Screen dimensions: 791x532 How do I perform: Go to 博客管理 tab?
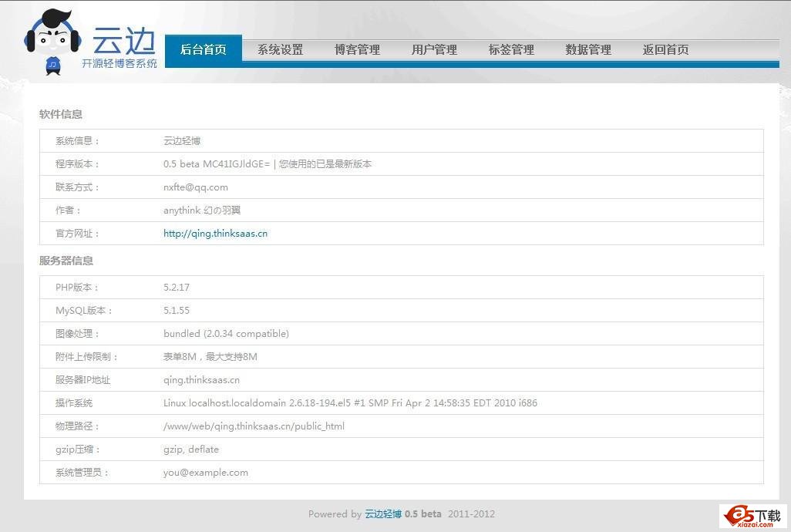click(357, 50)
